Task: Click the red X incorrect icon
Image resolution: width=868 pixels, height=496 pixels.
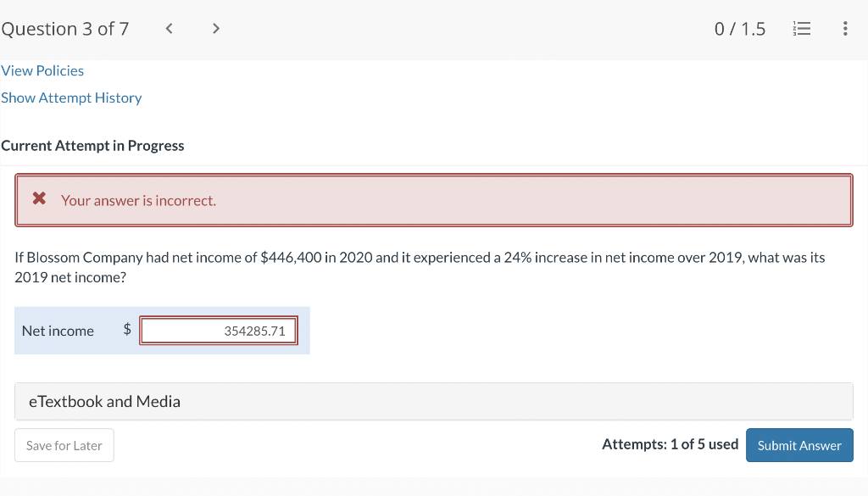Action: point(39,200)
